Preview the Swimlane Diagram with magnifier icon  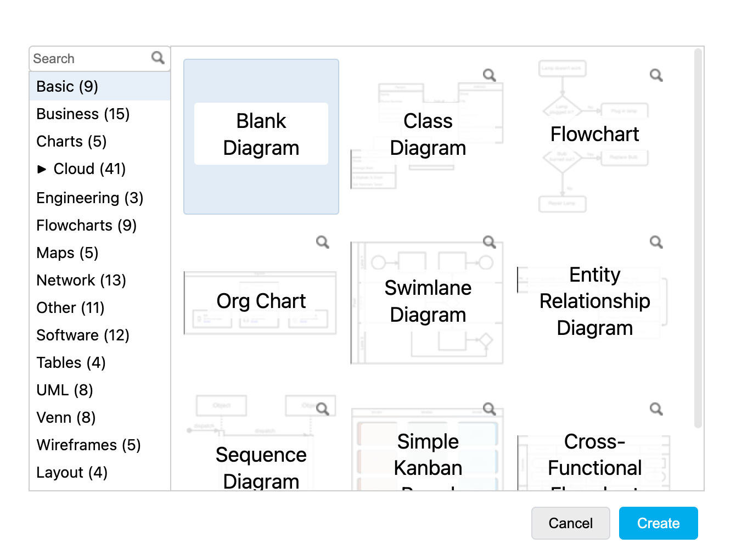[490, 242]
